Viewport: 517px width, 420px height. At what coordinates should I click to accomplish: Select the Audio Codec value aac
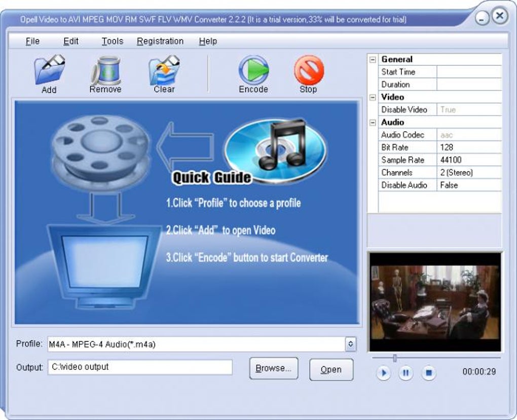(469, 135)
